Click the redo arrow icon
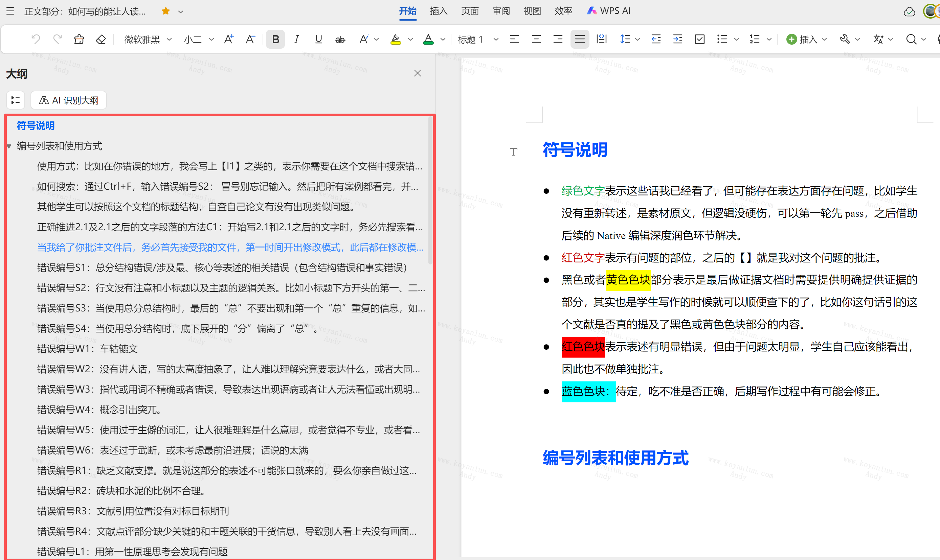This screenshot has width=940, height=560. (58, 39)
